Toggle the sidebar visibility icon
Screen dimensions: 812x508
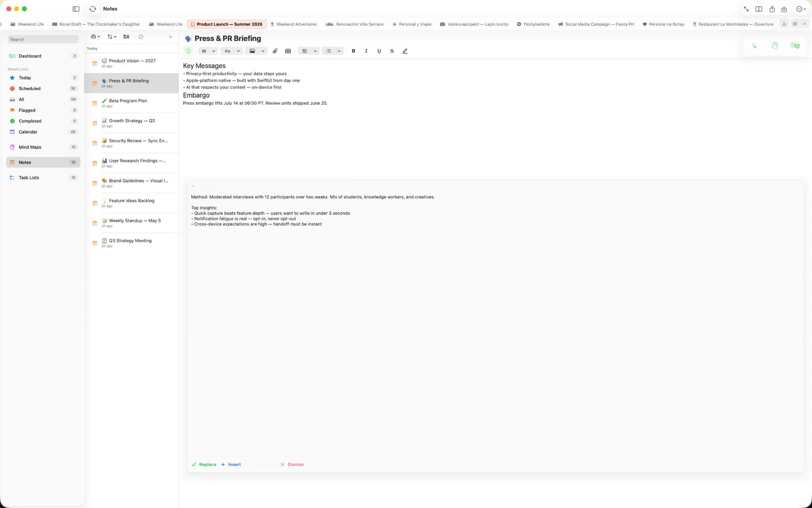[x=76, y=9]
